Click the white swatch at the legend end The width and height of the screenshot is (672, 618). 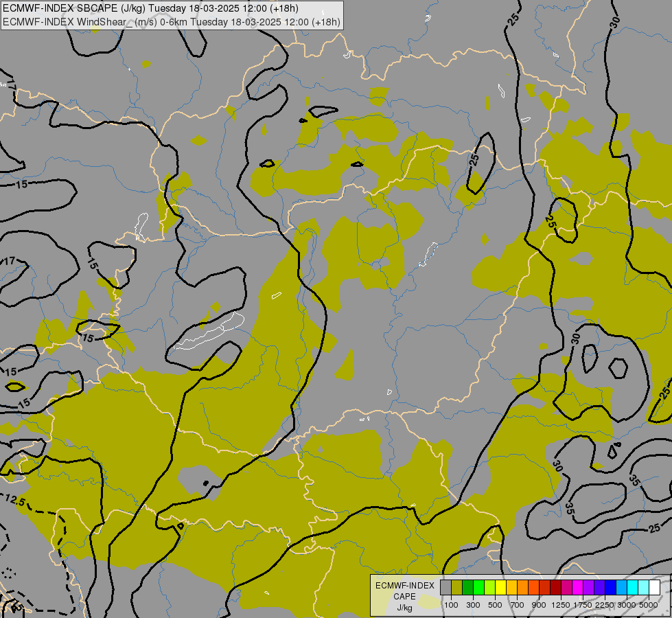click(x=654, y=588)
